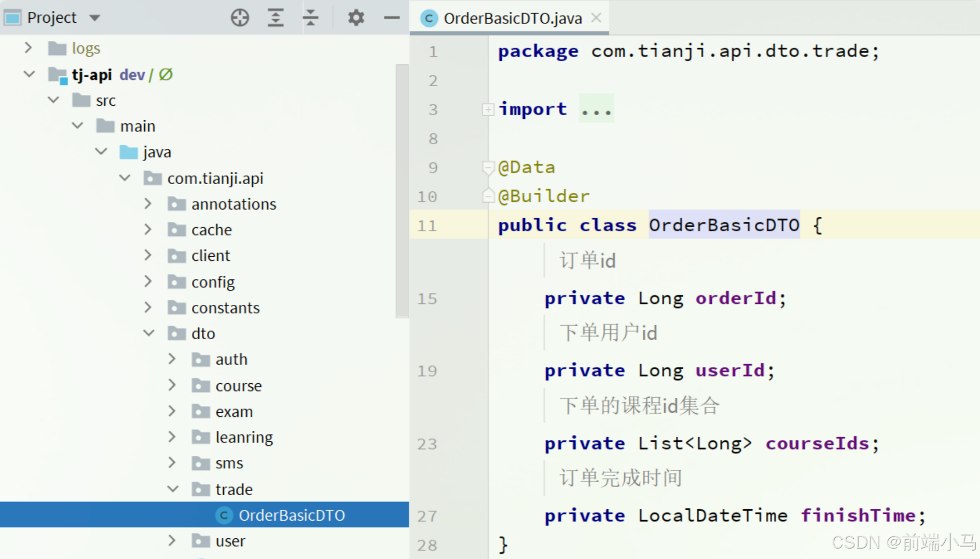Open the Project view dropdown arrow

pos(94,18)
